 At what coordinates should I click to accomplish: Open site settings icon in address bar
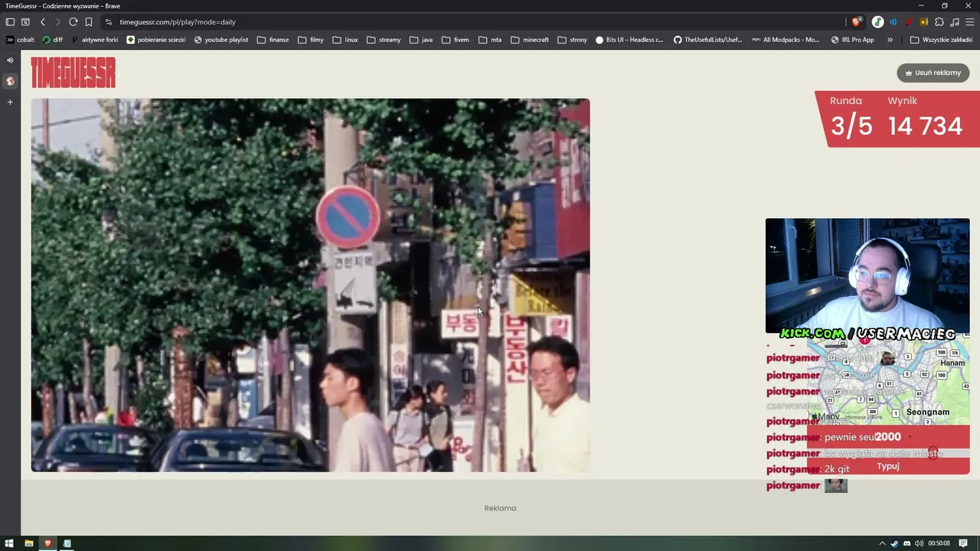coord(109,22)
